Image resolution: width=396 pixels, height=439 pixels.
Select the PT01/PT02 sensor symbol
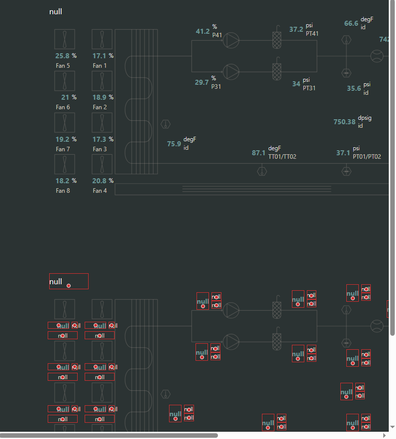(346, 171)
